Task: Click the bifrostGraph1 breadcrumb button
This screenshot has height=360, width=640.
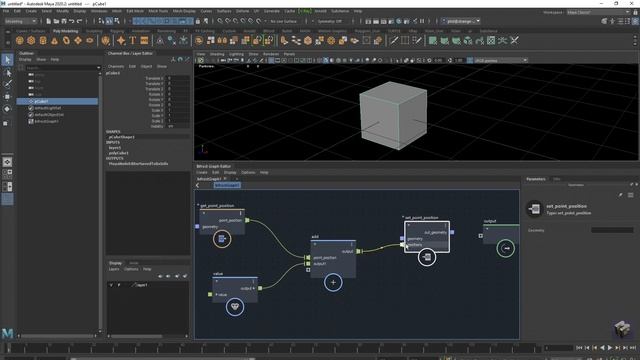Action: (227, 185)
